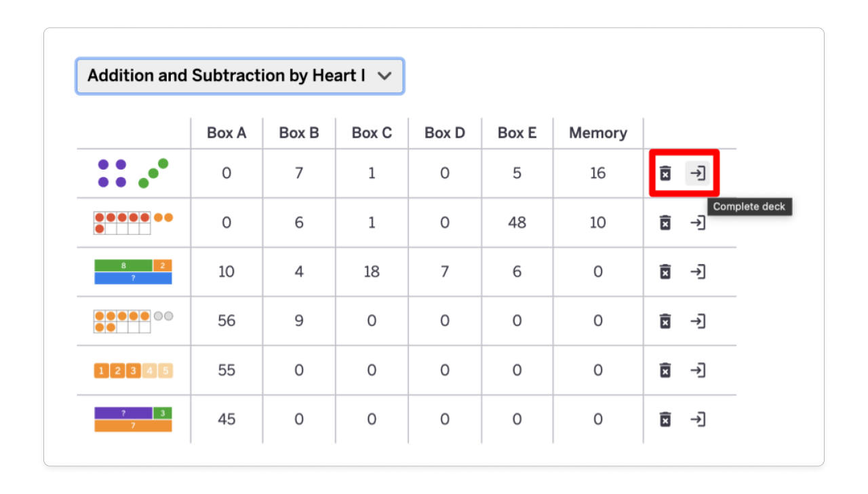This screenshot has width=868, height=494.
Task: Complete the orange ten-frame deck
Action: [698, 321]
